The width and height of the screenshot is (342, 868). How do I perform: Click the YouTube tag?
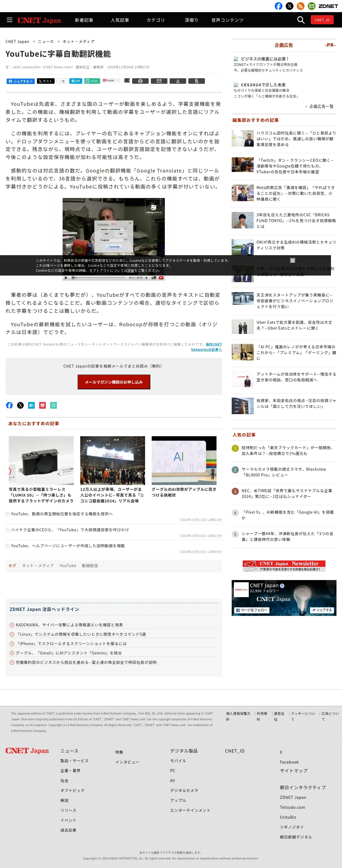coord(68,566)
